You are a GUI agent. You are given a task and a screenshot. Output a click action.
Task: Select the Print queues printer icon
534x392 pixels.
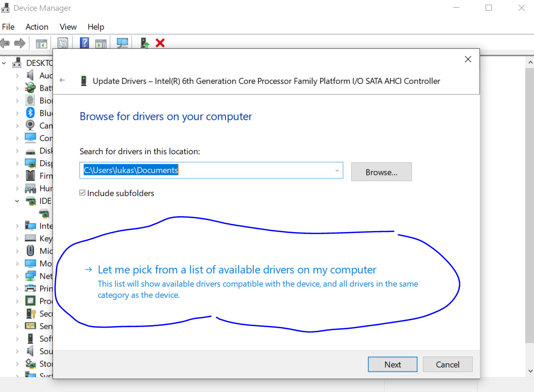coord(30,288)
